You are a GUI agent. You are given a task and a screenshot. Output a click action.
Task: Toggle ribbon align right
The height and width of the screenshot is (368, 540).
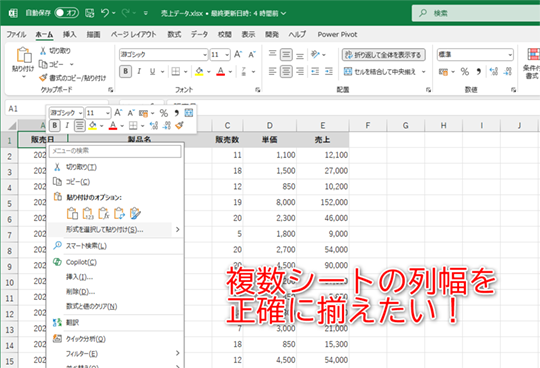(x=300, y=71)
